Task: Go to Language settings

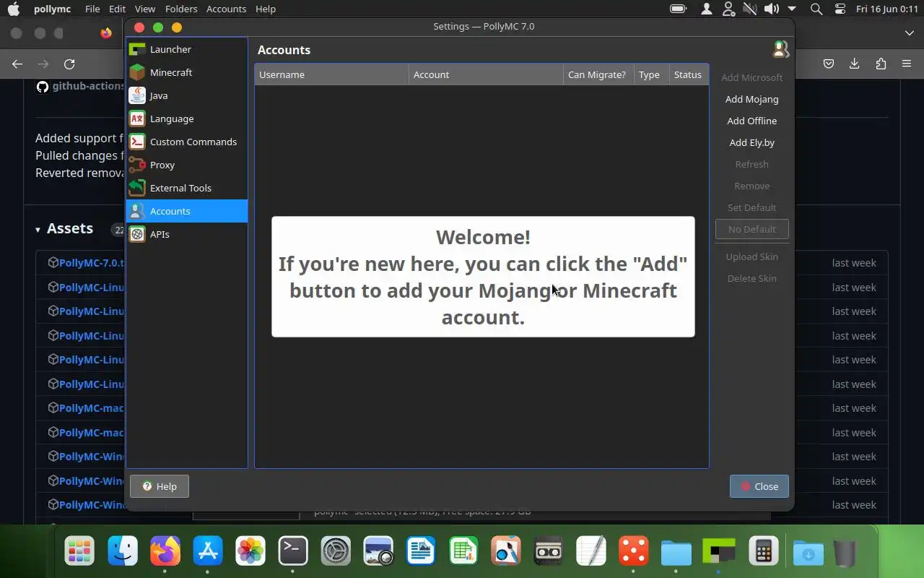Action: (187, 118)
